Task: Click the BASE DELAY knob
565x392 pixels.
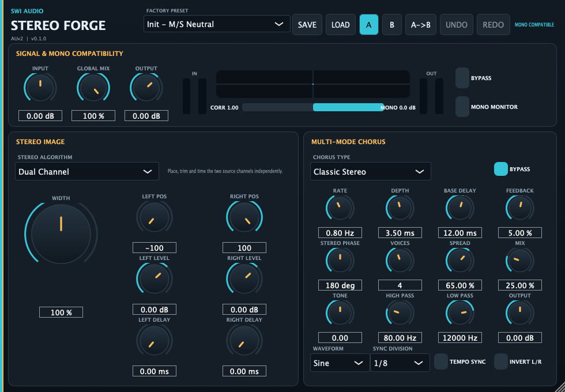Action: pyautogui.click(x=460, y=208)
